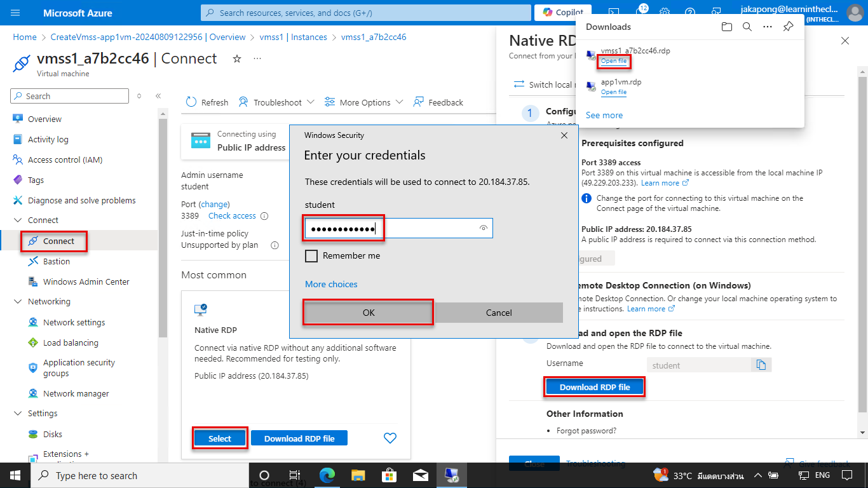Click the sidebar Search box
The height and width of the screenshot is (488, 868).
coord(69,96)
